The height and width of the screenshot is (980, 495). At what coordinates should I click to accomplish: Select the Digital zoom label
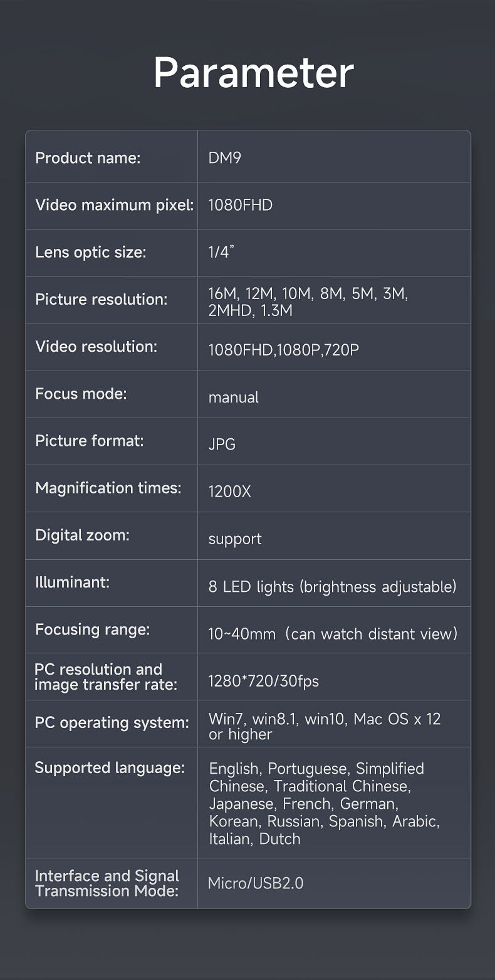pos(82,535)
